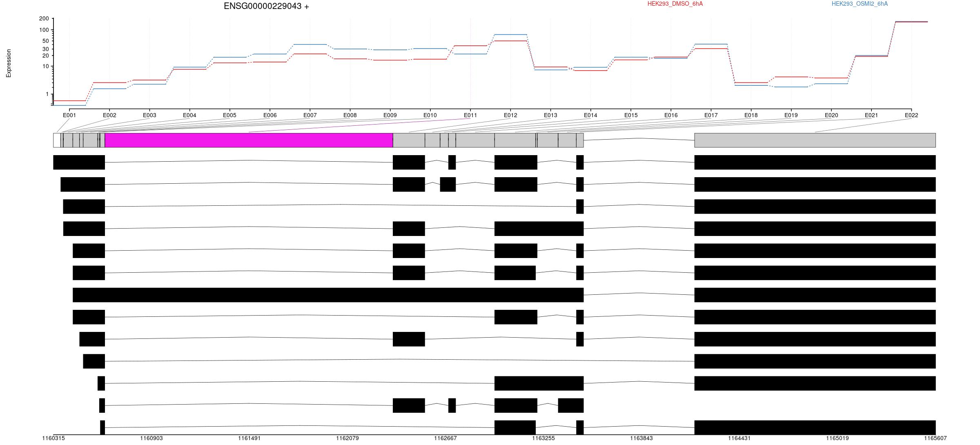Click exon label E001

tap(69, 115)
